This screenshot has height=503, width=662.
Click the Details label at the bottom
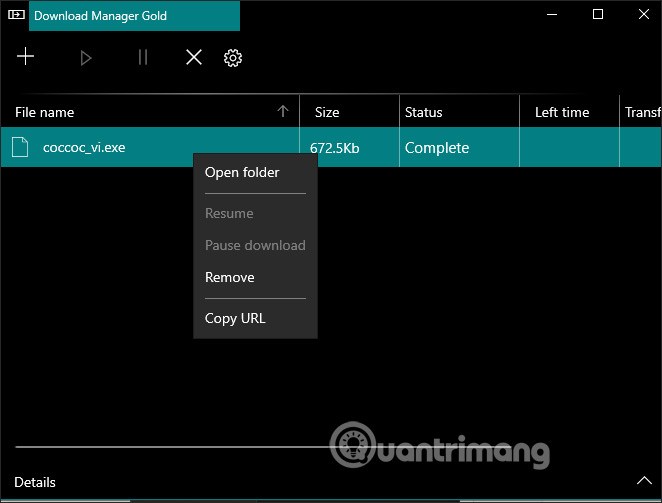pyautogui.click(x=35, y=482)
